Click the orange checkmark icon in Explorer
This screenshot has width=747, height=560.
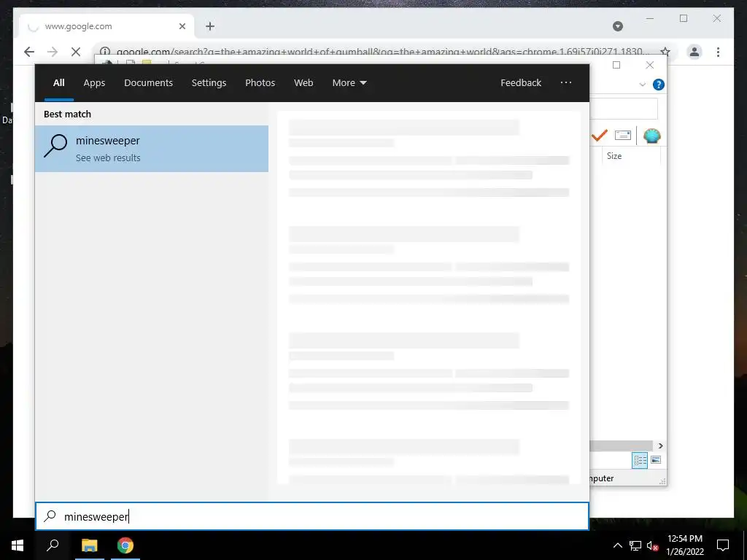(600, 136)
